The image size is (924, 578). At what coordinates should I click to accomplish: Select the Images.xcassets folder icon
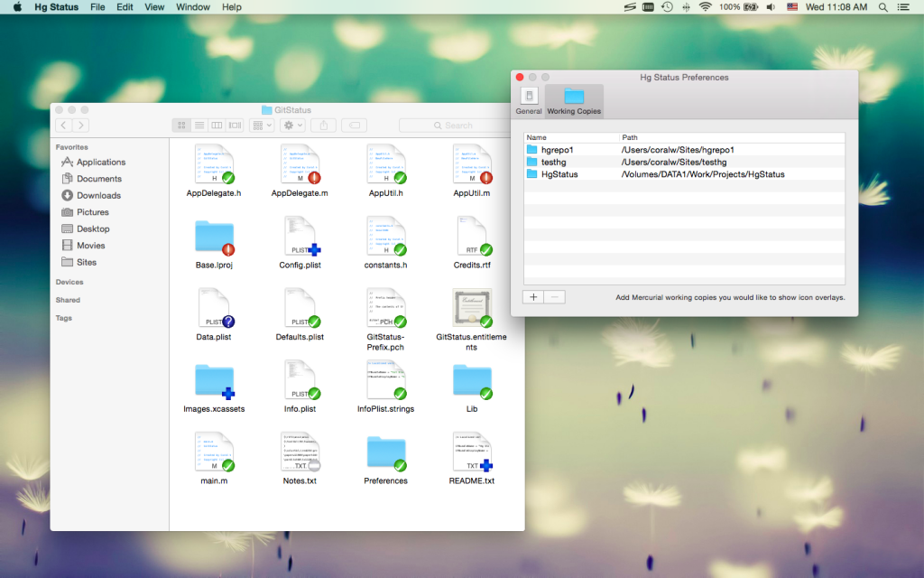(214, 381)
